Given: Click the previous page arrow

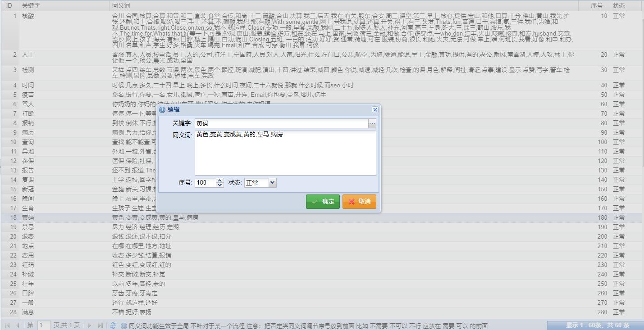Looking at the screenshot, I should pyautogui.click(x=18, y=325).
